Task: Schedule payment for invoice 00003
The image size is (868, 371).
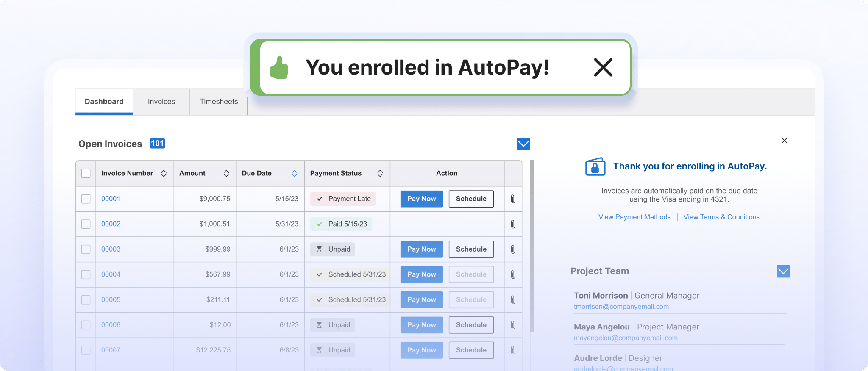Action: click(x=471, y=249)
